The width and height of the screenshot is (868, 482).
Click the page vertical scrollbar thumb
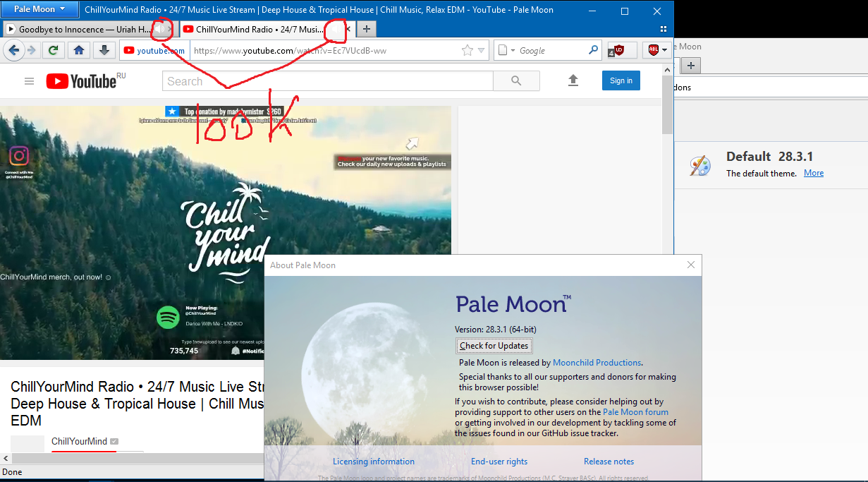pos(667,106)
